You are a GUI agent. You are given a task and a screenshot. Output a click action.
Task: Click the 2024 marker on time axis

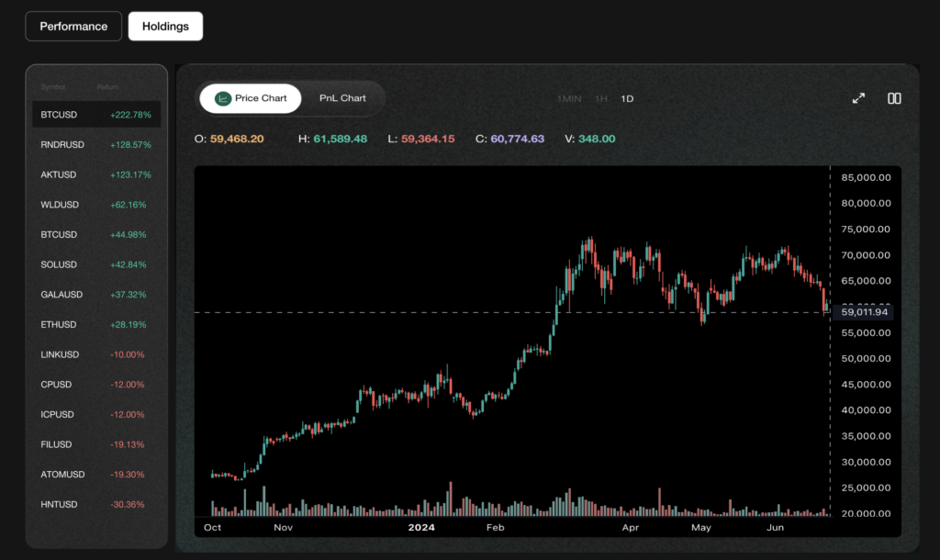coord(420,528)
